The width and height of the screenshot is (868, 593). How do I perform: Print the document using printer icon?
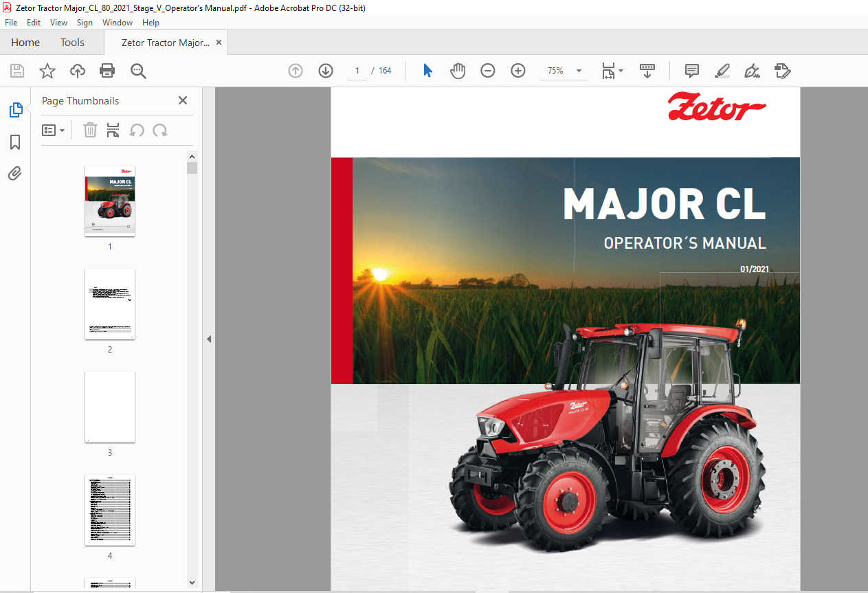coord(107,71)
